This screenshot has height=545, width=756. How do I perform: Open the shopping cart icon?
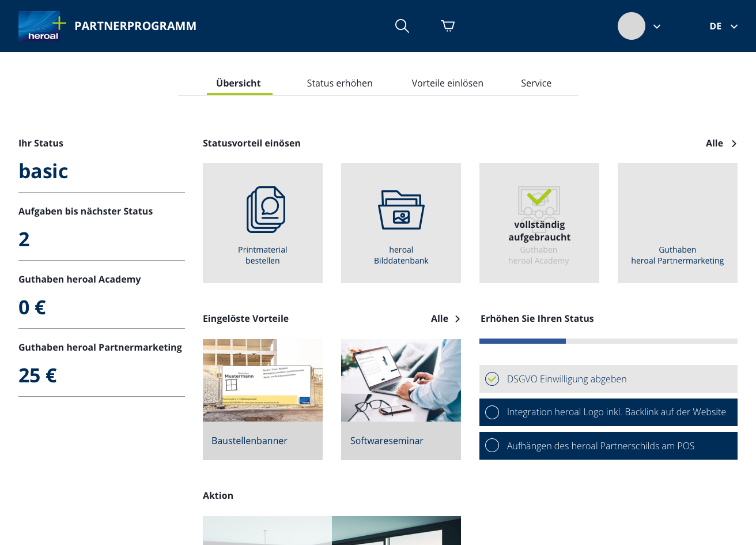click(448, 25)
